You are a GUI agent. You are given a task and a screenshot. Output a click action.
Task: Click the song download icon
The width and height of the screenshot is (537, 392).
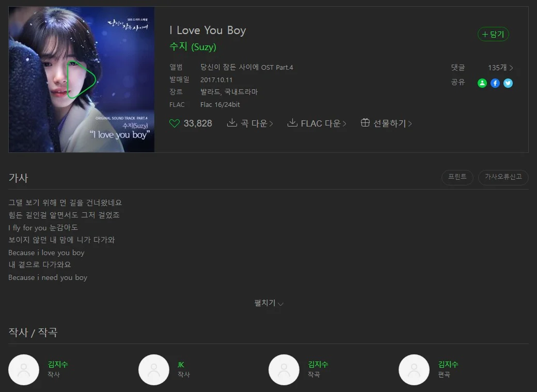coord(232,123)
